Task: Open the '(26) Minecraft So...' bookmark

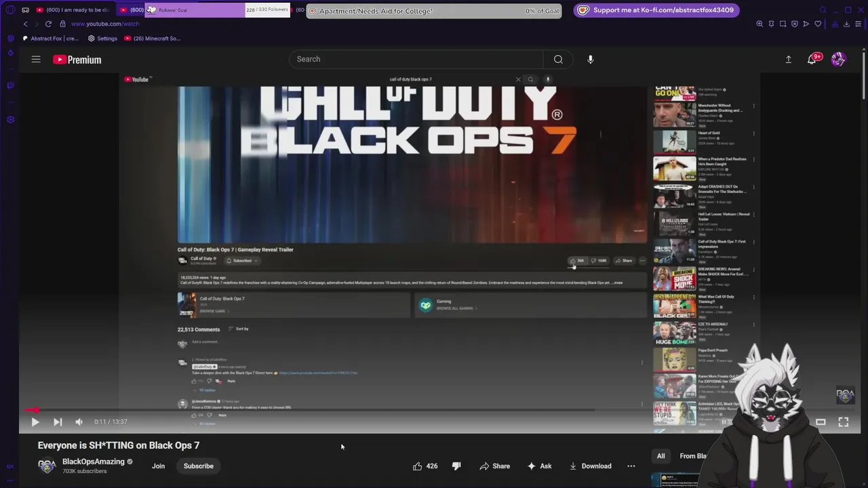Action: tap(153, 39)
